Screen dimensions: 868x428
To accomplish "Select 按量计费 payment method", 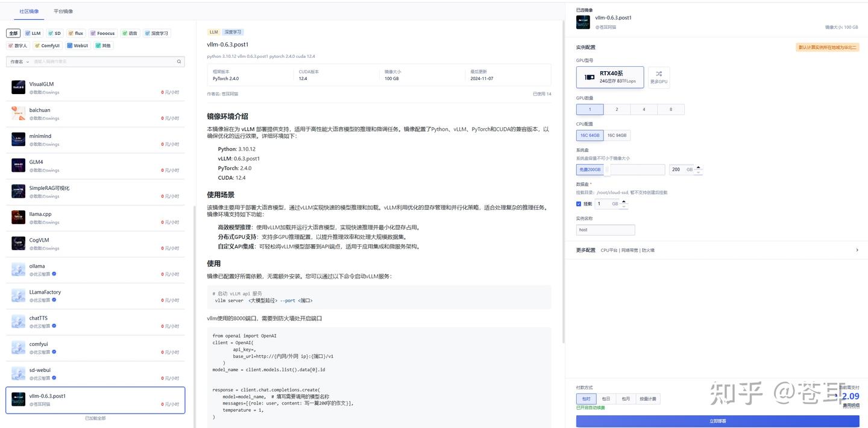I will point(649,399).
